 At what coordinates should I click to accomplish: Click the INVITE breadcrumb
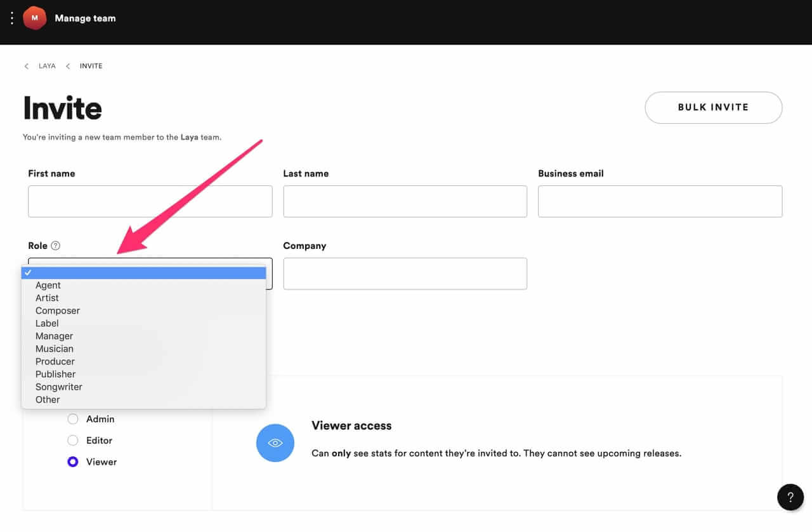(91, 66)
